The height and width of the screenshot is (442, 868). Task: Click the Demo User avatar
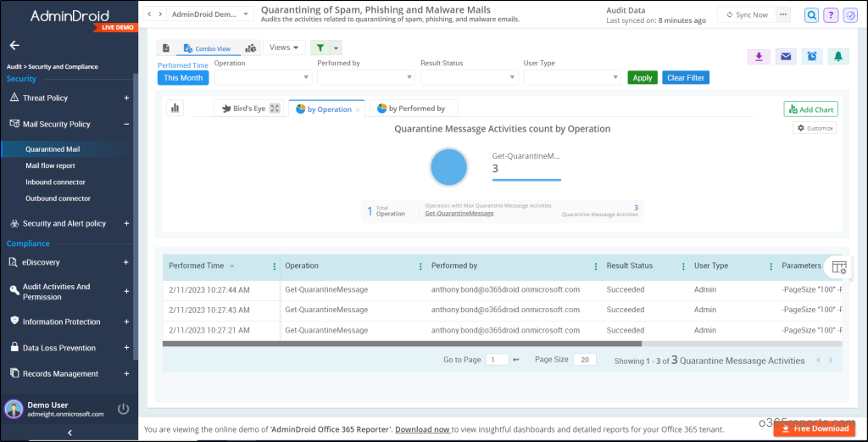point(14,409)
